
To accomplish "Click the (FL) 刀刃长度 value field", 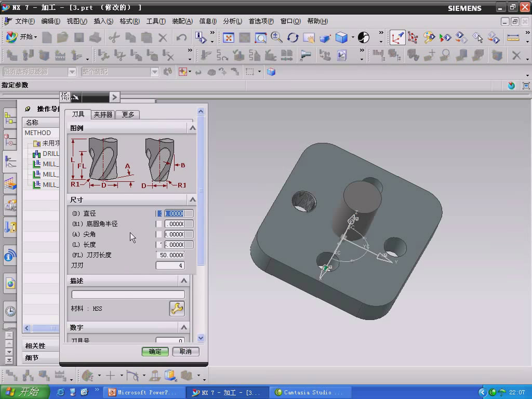I will click(x=170, y=255).
